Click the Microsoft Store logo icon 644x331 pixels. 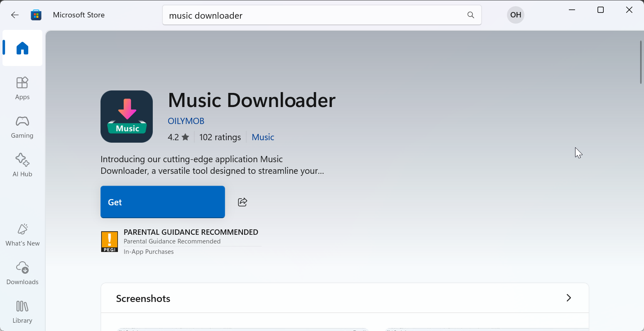pyautogui.click(x=36, y=15)
